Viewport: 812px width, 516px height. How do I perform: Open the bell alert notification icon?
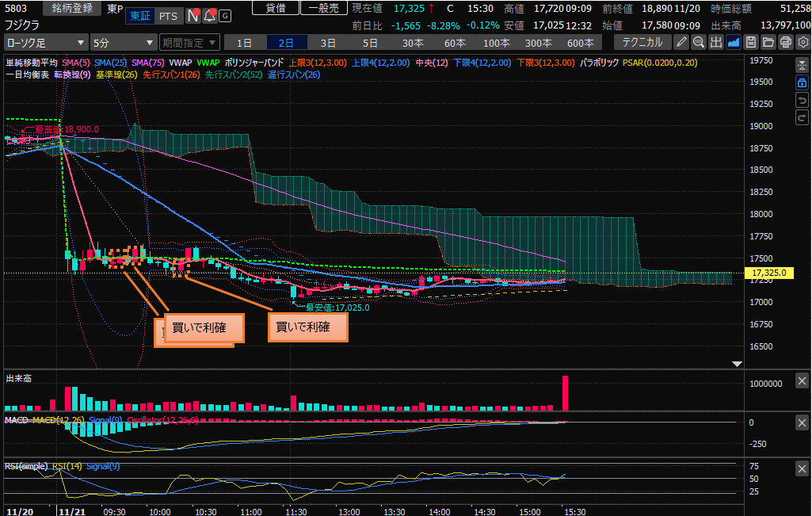(210, 16)
